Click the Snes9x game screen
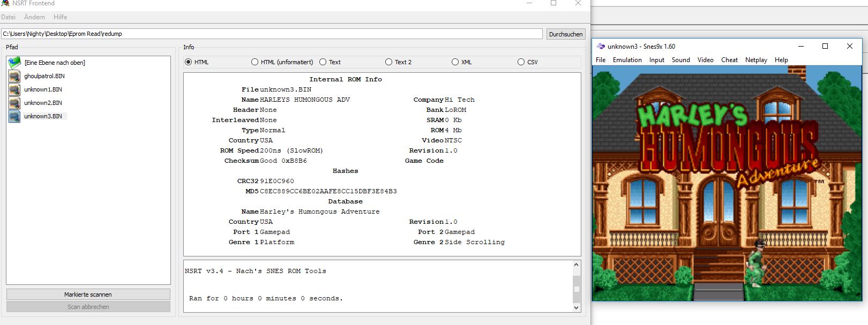868x325 pixels. pos(727,183)
